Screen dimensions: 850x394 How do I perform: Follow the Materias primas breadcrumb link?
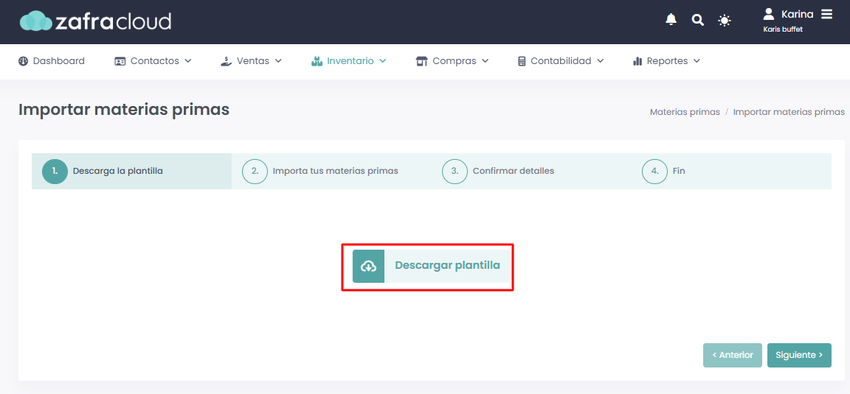tap(685, 112)
